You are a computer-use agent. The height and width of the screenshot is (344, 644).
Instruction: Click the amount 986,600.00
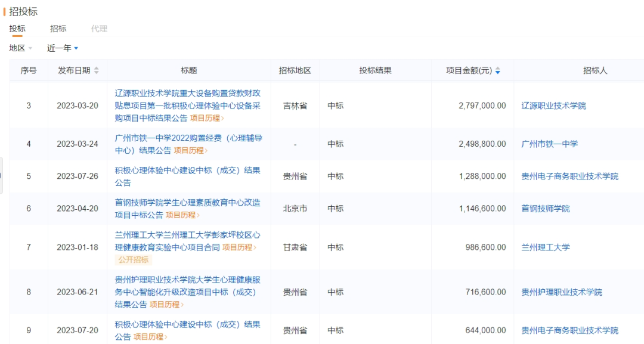(x=485, y=247)
